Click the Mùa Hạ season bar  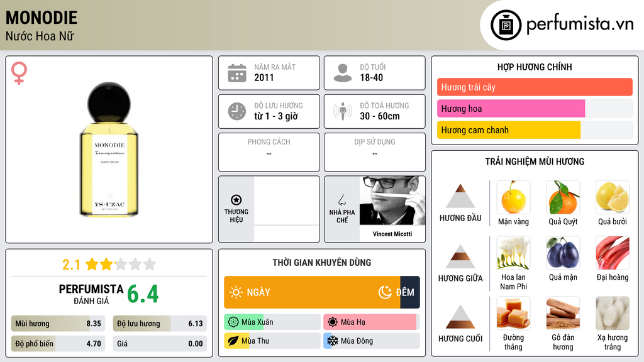point(371,322)
